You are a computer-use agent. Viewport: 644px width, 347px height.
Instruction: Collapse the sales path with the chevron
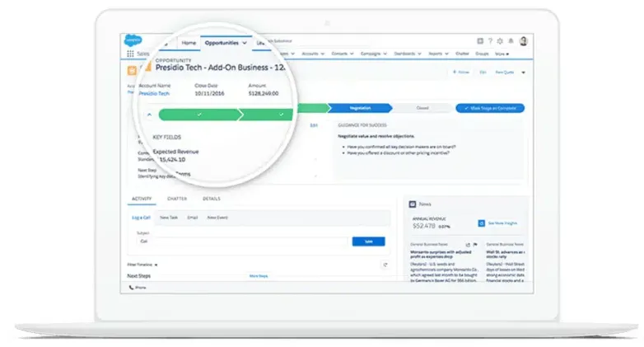(150, 115)
